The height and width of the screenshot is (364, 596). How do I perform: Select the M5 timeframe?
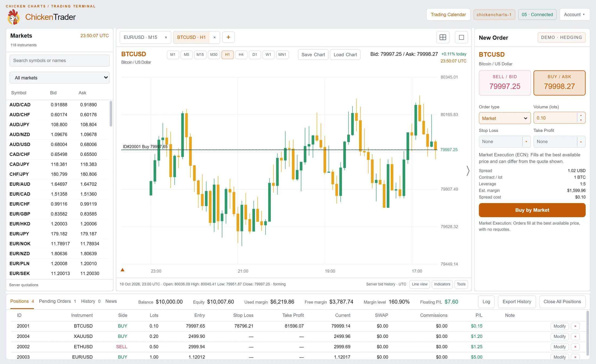tap(186, 55)
